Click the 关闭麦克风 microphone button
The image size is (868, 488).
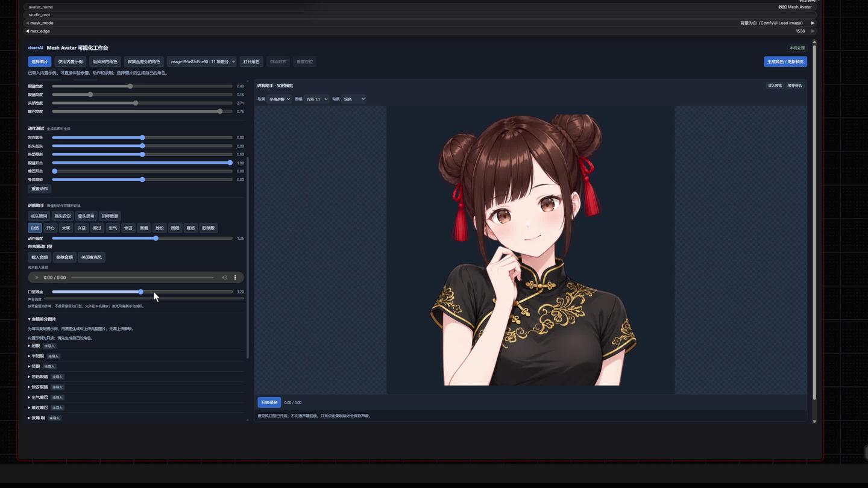[92, 257]
